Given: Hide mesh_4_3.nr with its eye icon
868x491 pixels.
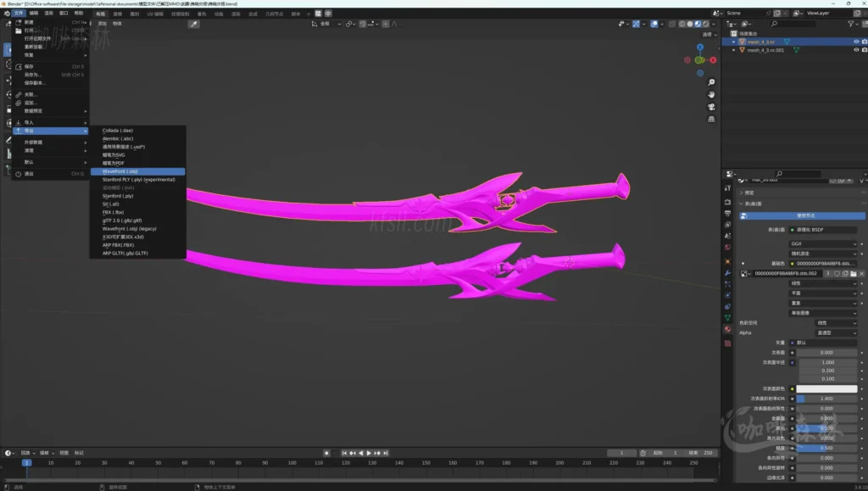Looking at the screenshot, I should point(854,41).
